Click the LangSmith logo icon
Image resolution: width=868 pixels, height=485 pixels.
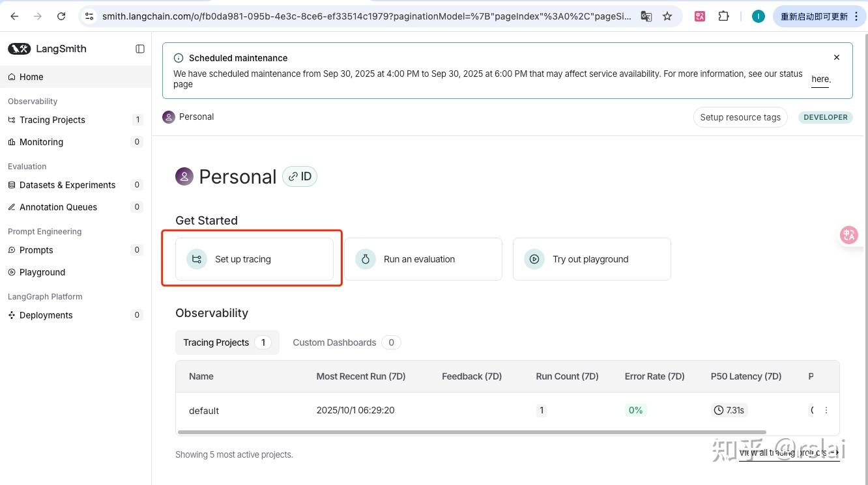(x=20, y=49)
